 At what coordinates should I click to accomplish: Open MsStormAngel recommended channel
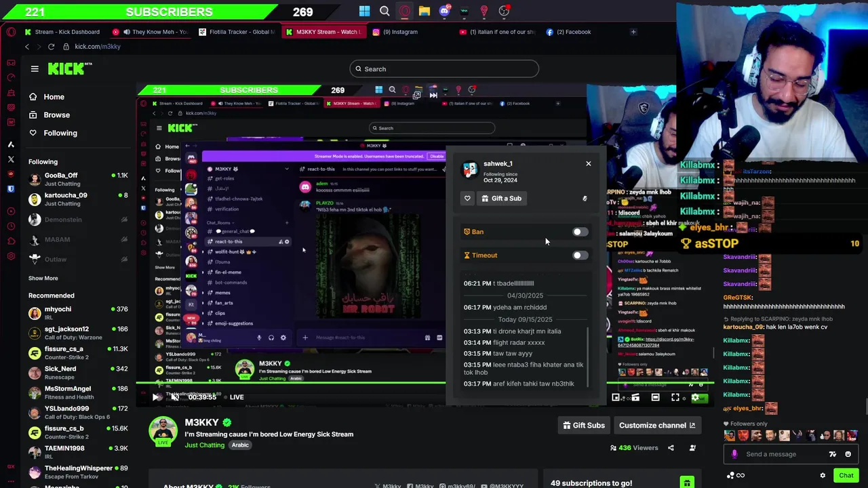77,392
